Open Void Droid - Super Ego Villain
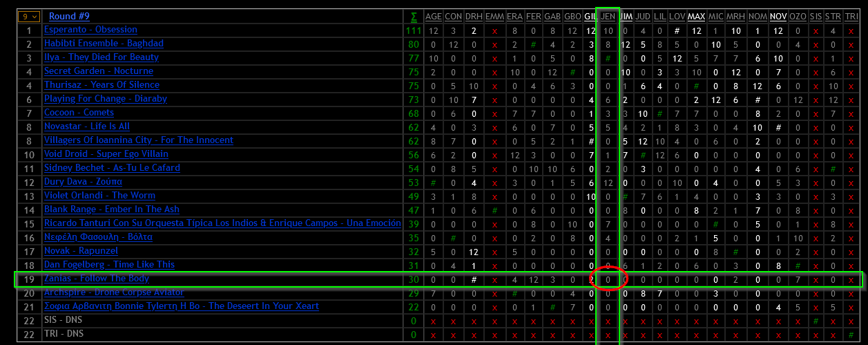868x345 pixels. (106, 154)
